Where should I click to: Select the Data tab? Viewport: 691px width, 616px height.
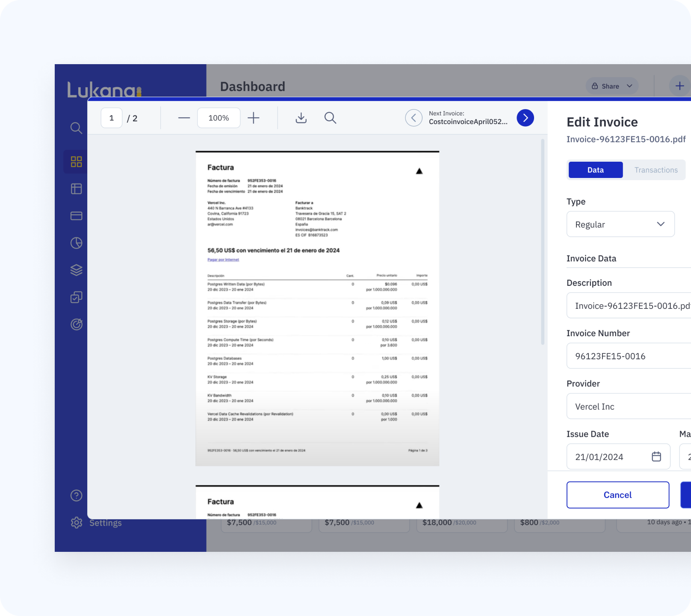pos(595,170)
